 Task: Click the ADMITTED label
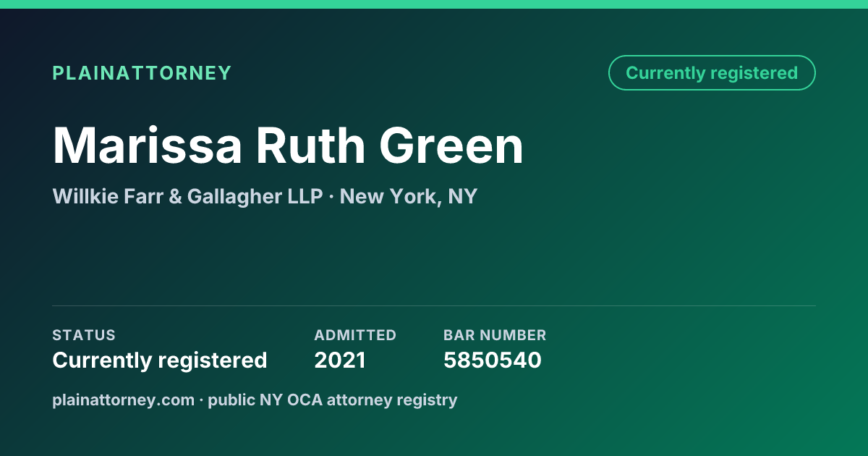355,335
